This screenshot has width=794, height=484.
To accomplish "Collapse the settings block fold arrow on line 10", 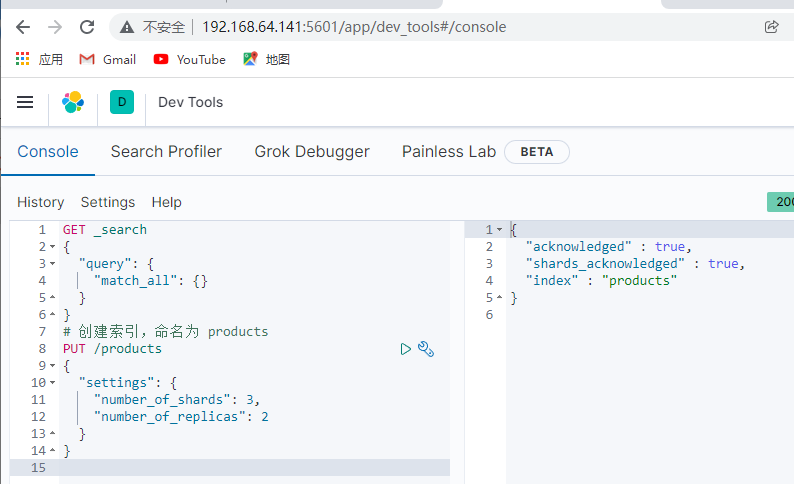I will 51,383.
